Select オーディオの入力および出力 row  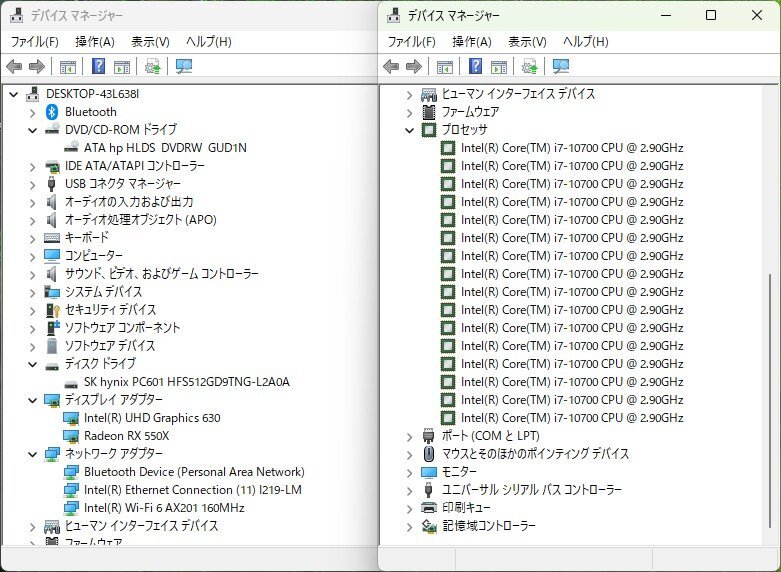pyautogui.click(x=129, y=202)
